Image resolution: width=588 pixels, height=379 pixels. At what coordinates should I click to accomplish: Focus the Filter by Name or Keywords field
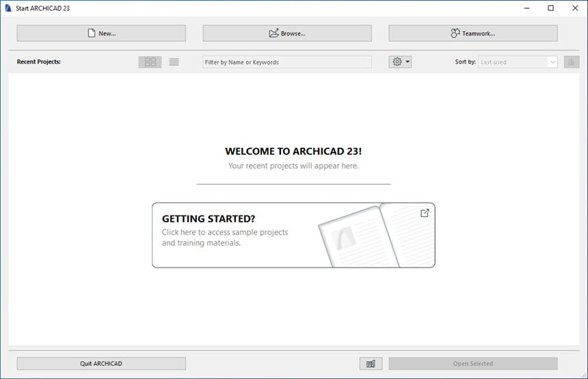point(287,62)
